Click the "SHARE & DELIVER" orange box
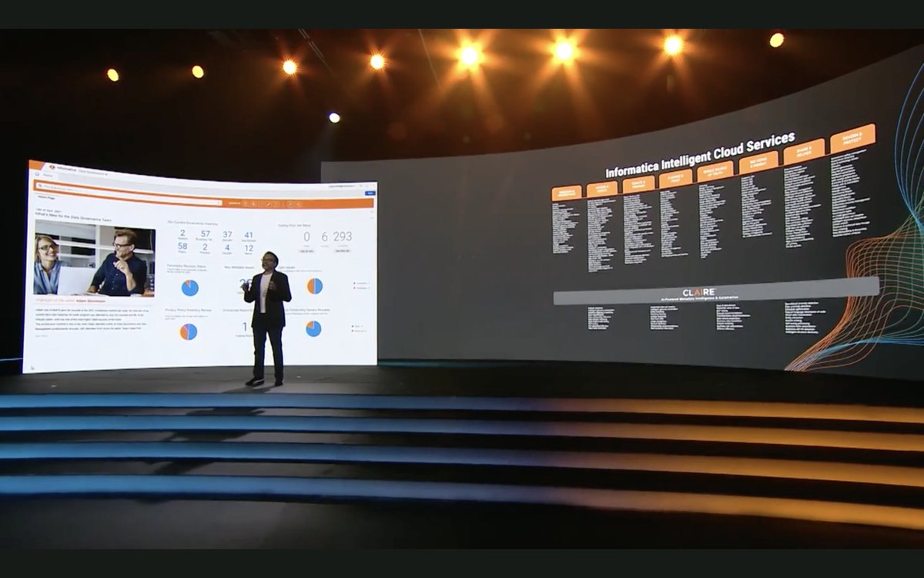Viewport: 924px width, 578px height. click(805, 150)
